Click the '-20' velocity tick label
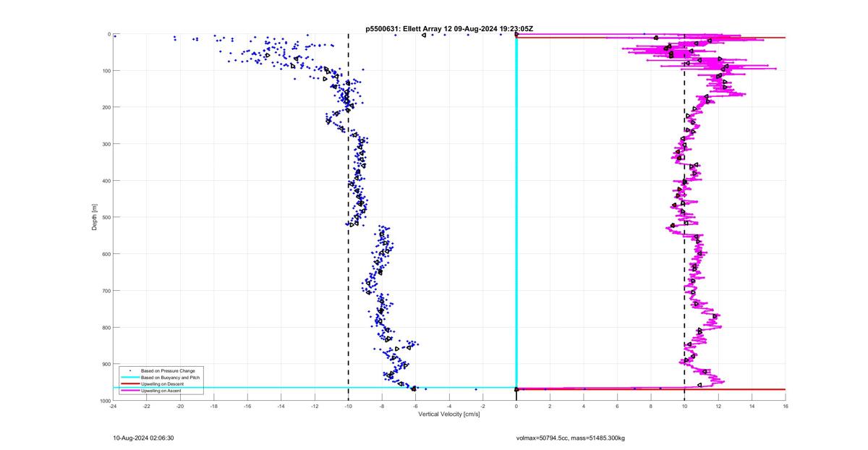This screenshot has height=450, width=868. pyautogui.click(x=180, y=406)
